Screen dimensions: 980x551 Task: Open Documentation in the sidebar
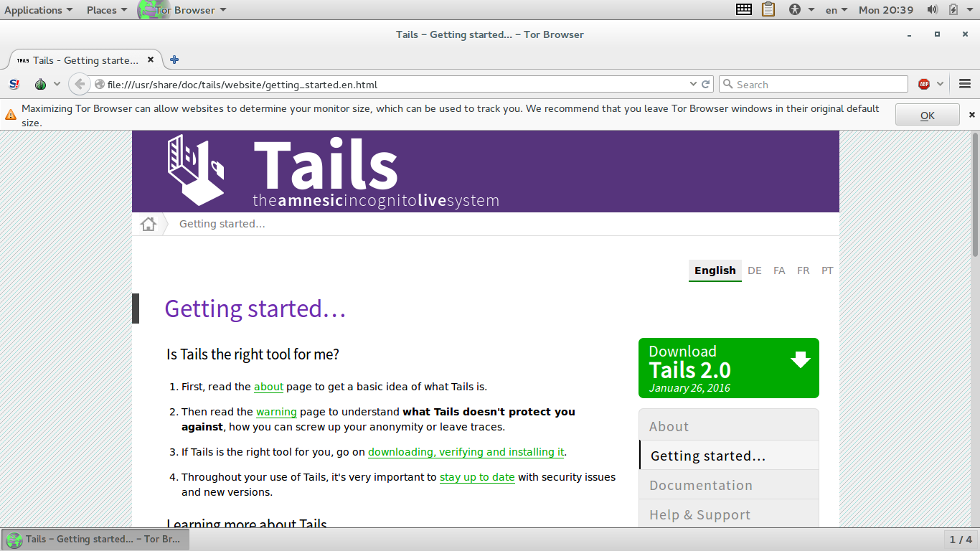click(728, 485)
